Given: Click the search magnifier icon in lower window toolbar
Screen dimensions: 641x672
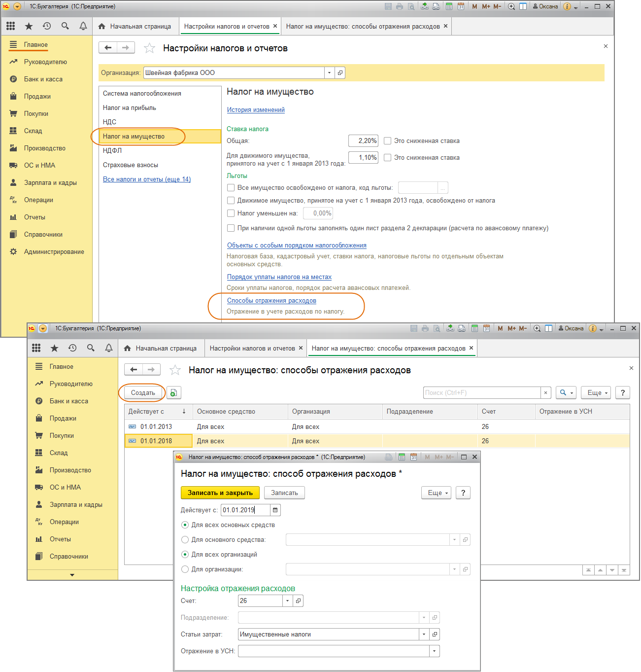Looking at the screenshot, I should point(91,348).
